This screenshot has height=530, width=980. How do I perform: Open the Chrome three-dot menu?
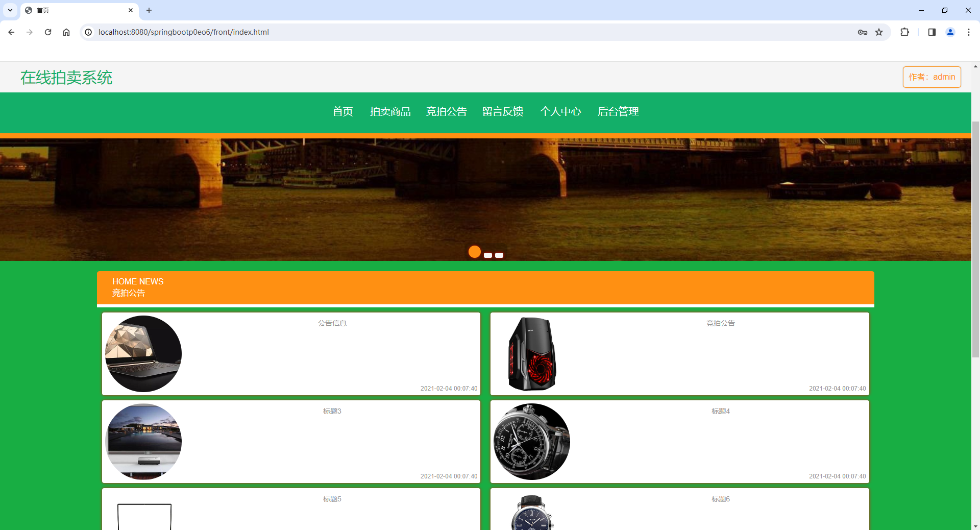969,32
